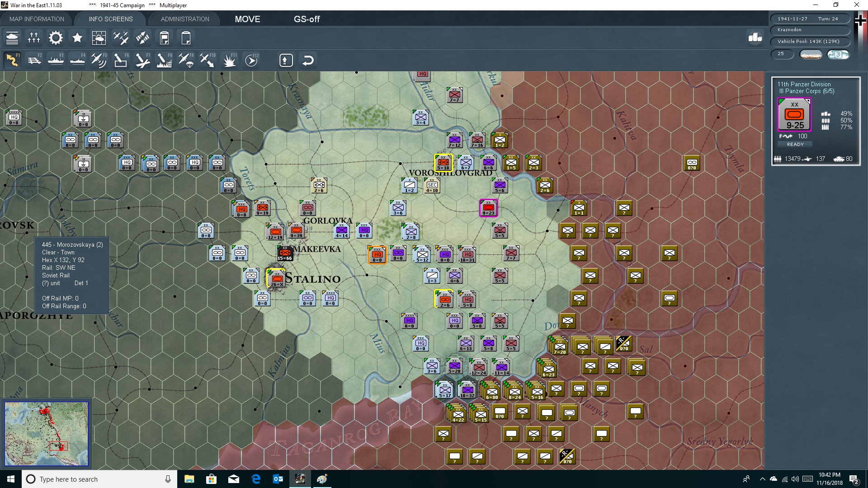Click the up-arrow boxed toolbar icon

(286, 60)
